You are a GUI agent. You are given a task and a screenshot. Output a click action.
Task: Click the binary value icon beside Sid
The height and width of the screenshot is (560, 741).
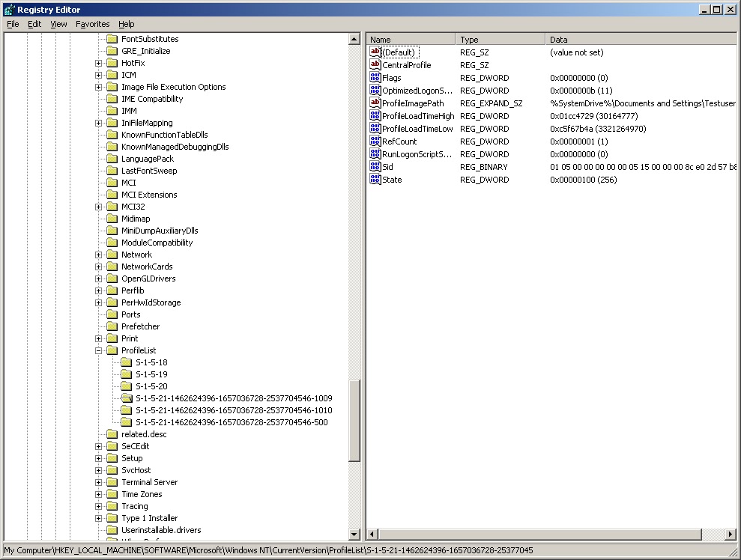tap(375, 167)
